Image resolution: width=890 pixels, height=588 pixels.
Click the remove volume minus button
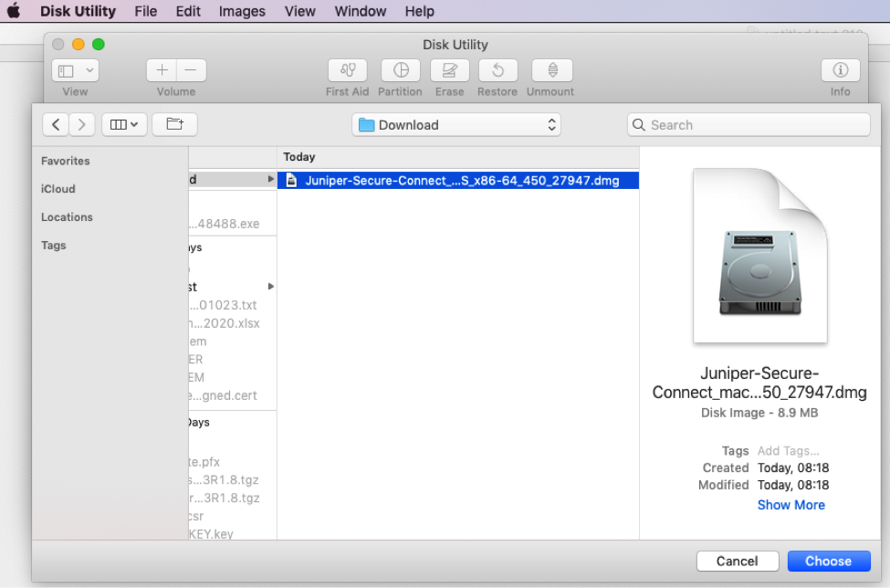[191, 71]
